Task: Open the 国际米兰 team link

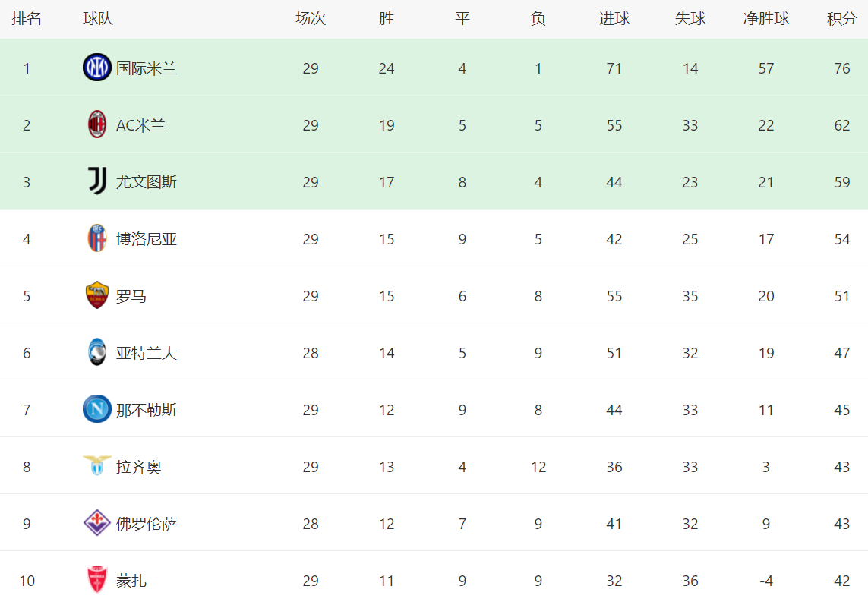Action: [x=146, y=68]
